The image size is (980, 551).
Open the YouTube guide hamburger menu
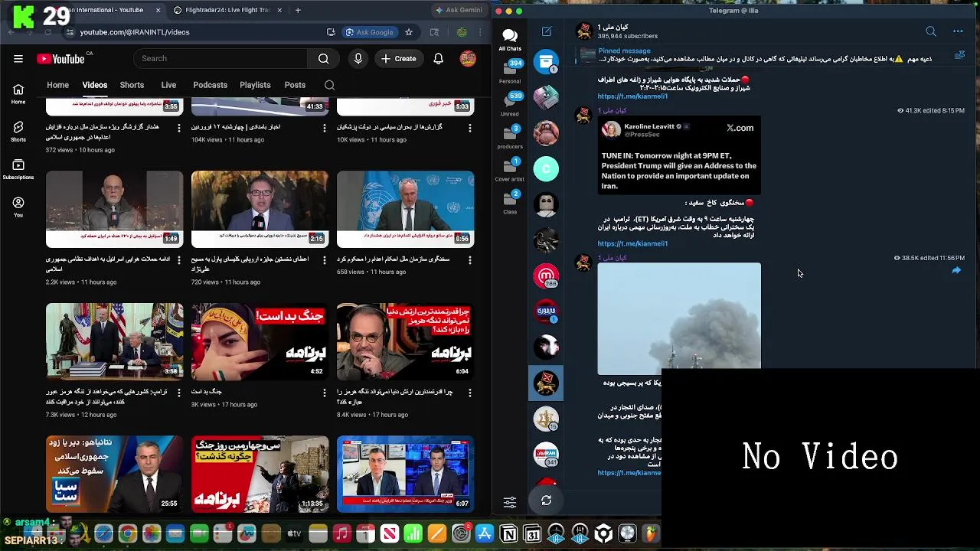click(18, 59)
